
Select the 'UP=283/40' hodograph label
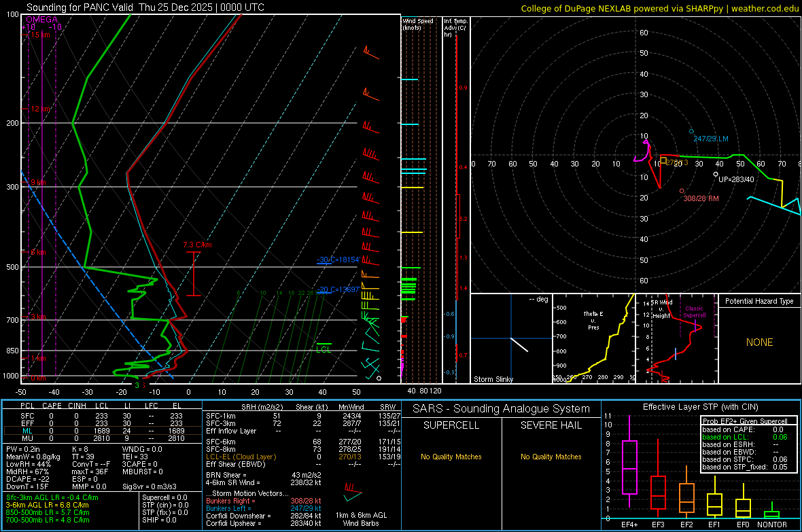pos(736,179)
